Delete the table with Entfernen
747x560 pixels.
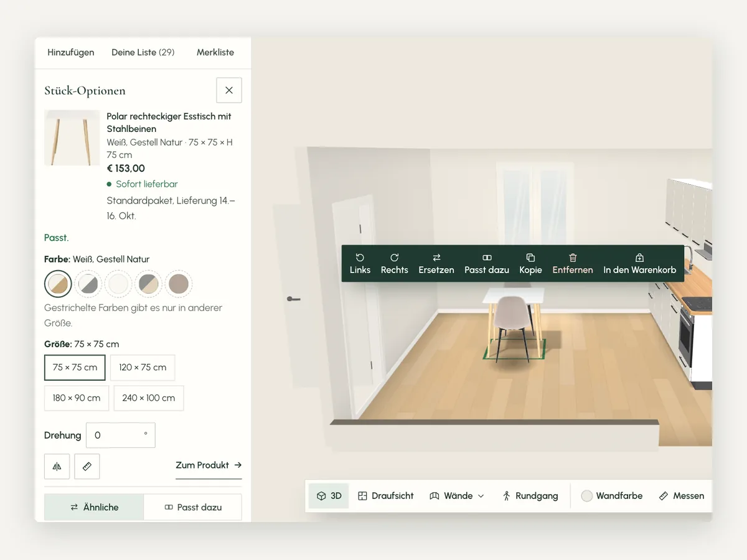(x=573, y=264)
